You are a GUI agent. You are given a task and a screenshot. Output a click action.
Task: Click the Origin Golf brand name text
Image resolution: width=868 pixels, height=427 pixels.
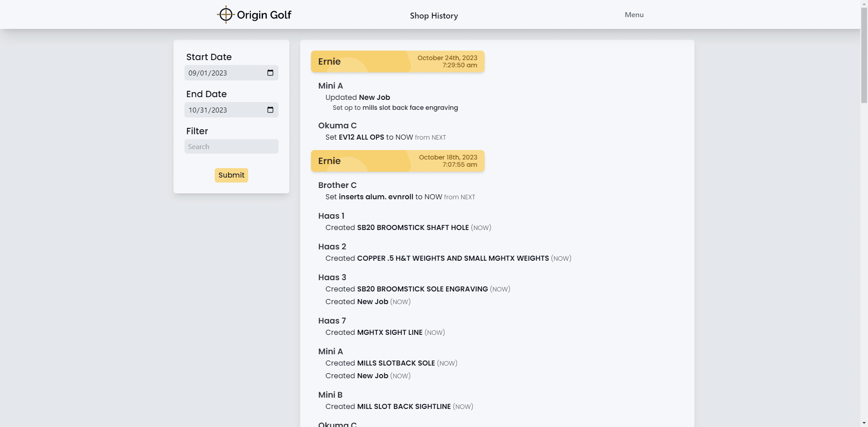pyautogui.click(x=264, y=15)
